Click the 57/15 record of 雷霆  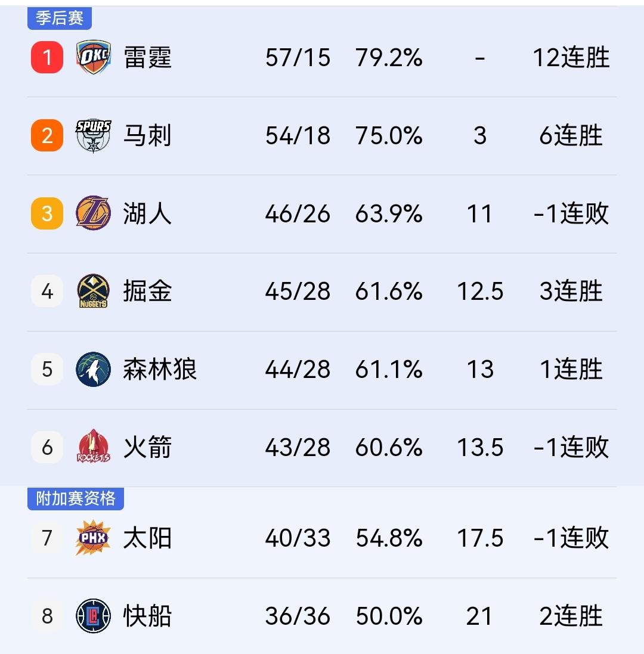click(x=298, y=58)
